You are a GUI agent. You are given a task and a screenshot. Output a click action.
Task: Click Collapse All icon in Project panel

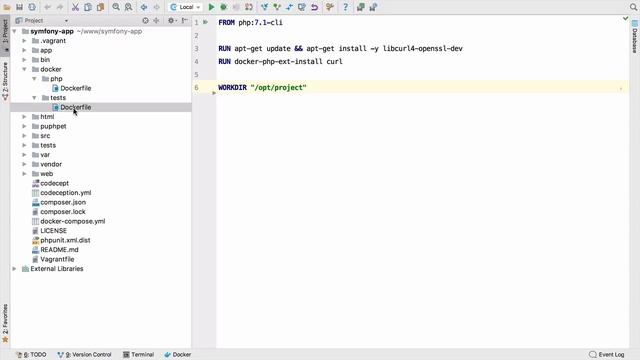(156, 20)
